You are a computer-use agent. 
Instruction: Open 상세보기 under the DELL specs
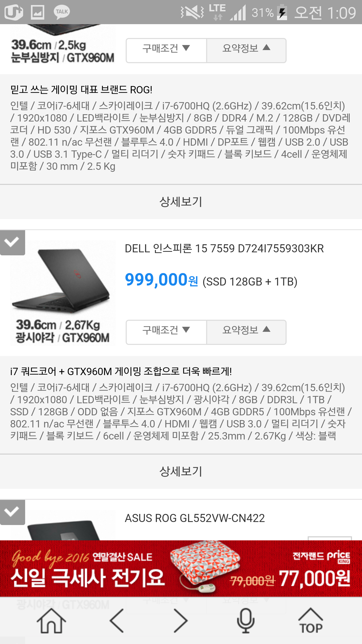(x=181, y=471)
